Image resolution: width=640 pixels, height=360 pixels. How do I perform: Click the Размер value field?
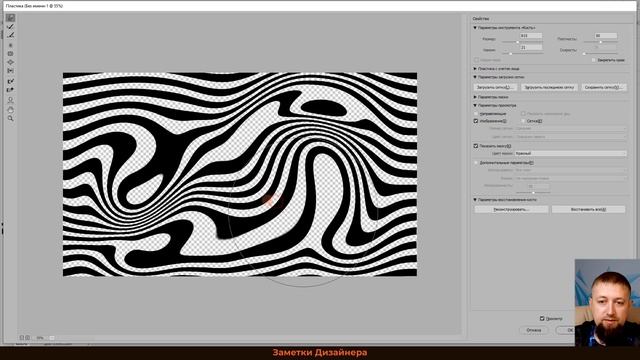click(531, 36)
